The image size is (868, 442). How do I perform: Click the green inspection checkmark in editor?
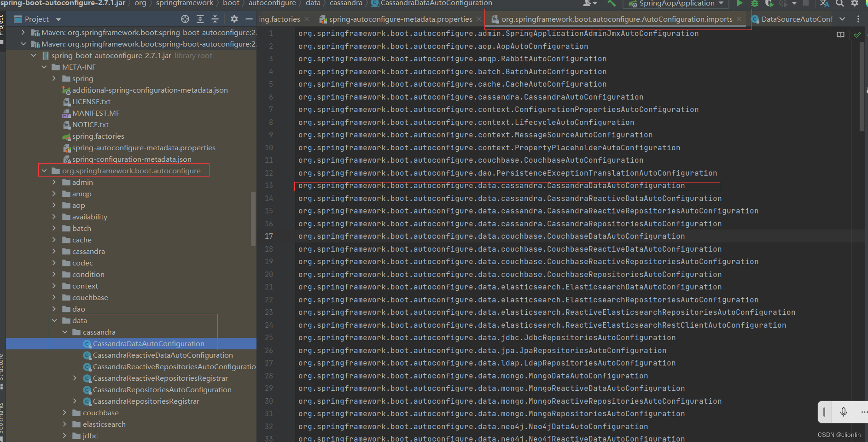pos(857,35)
